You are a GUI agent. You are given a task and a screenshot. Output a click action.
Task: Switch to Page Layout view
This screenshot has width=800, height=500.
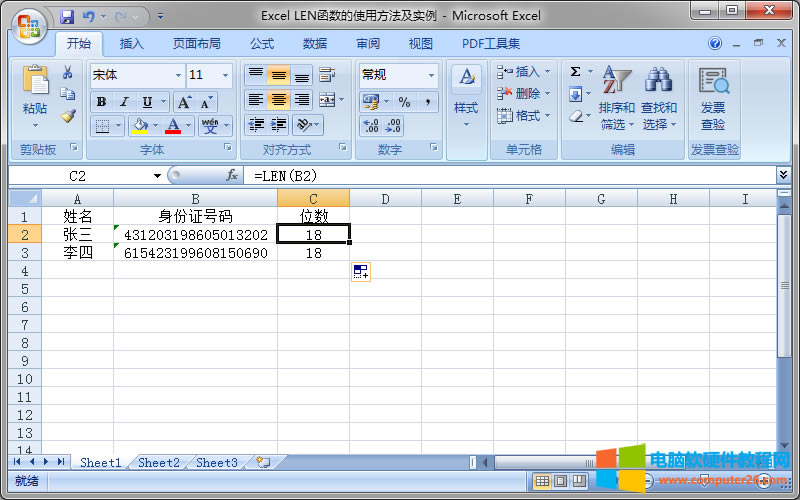tap(560, 481)
